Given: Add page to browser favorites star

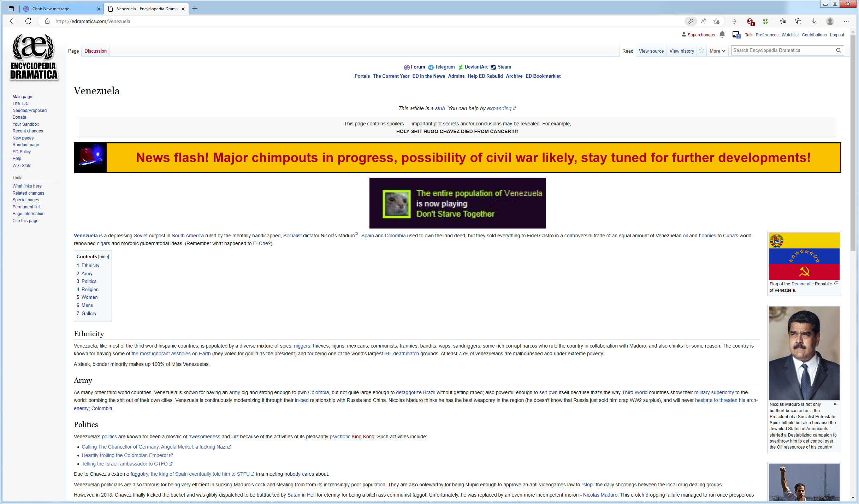Looking at the screenshot, I should coord(716,21).
